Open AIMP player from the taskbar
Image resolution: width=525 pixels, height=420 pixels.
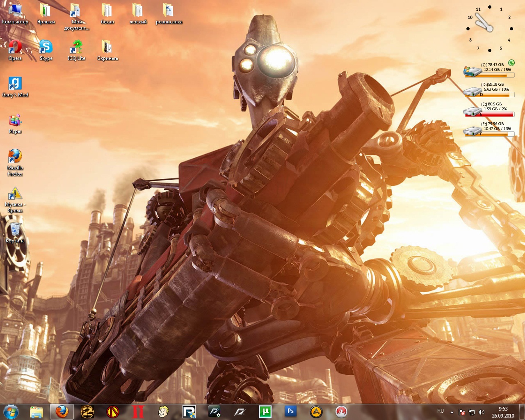click(316, 412)
